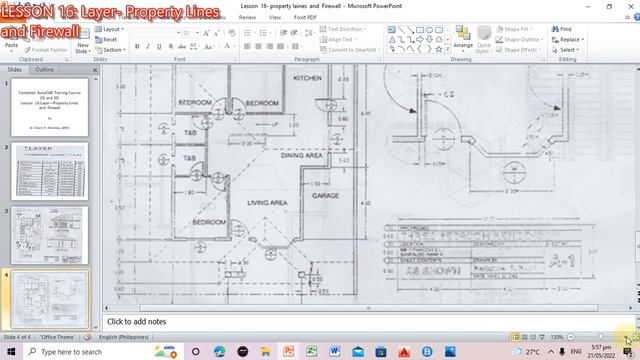640x360 pixels.
Task: Toggle justify text alignment
Action: 280,47
